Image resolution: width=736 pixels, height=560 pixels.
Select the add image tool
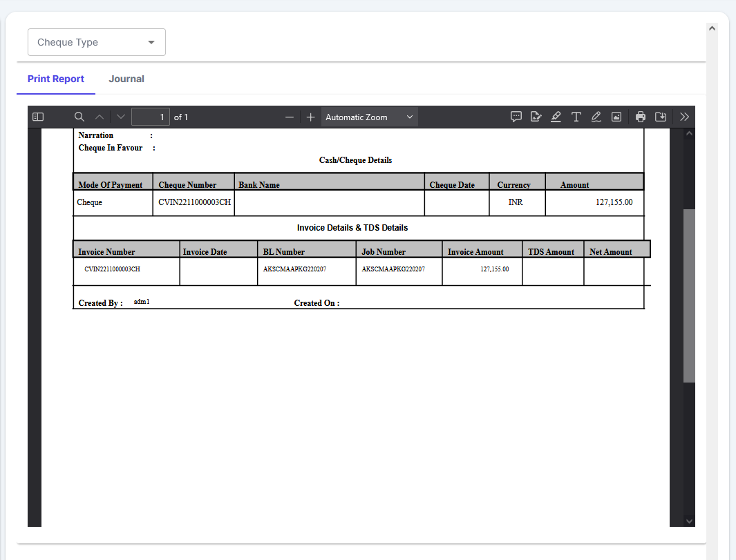point(616,117)
